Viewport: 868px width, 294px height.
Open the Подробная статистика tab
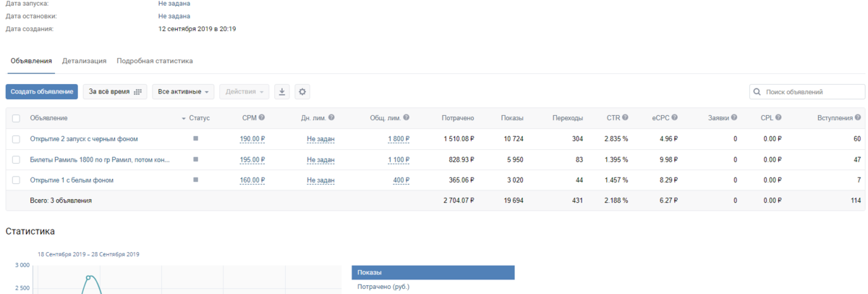(x=154, y=62)
